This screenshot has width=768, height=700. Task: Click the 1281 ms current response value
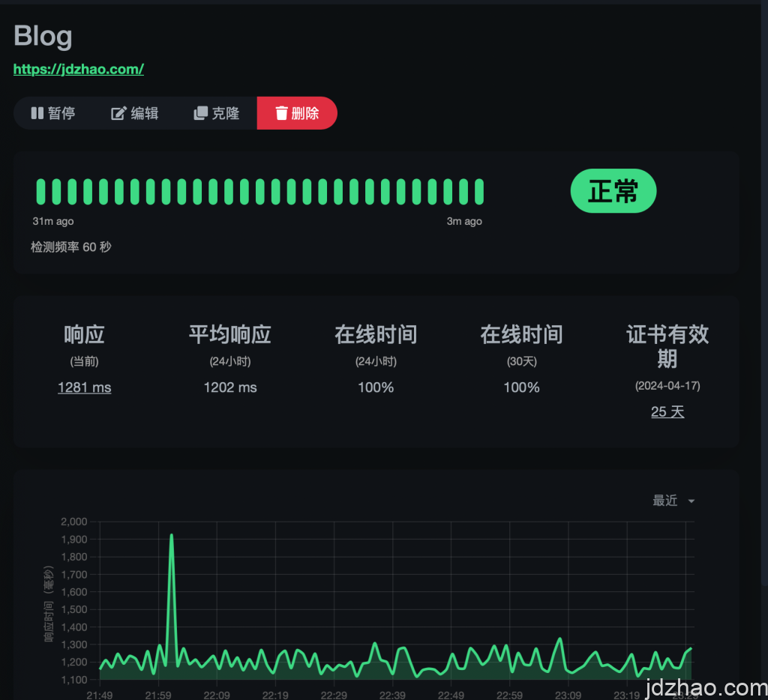click(84, 387)
